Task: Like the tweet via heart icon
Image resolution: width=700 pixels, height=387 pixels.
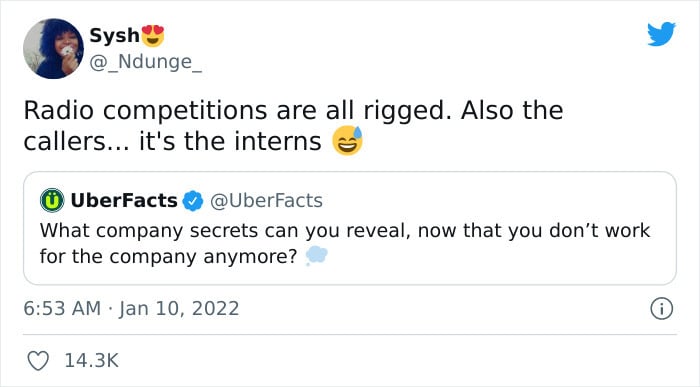Action: pos(38,361)
